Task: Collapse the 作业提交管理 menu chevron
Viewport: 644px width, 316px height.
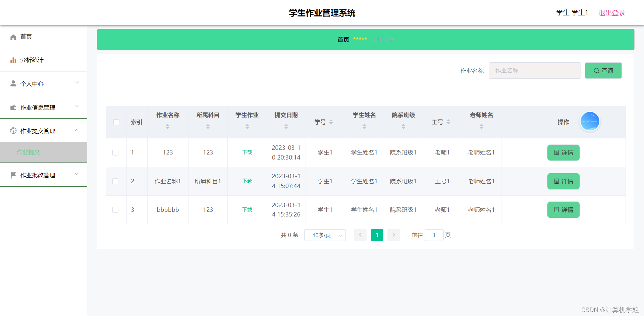Action: (x=76, y=130)
